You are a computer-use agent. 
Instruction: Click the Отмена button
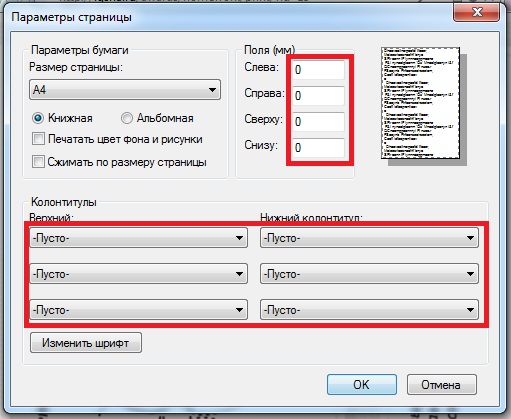(x=442, y=384)
